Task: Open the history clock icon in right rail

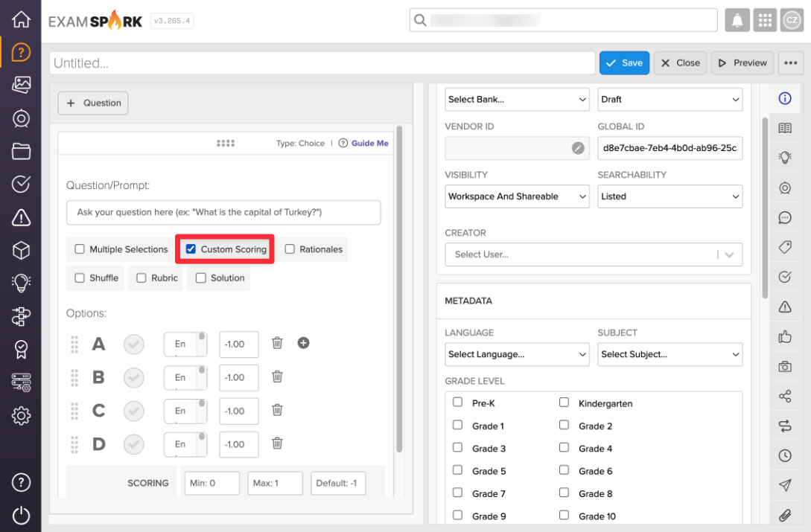Action: pos(785,455)
